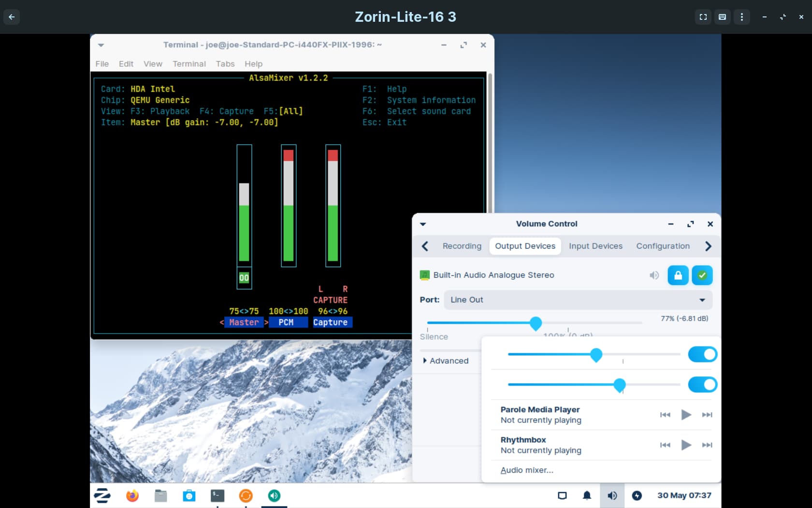
Task: Click the Rhythmbox entry title
Action: [523, 440]
